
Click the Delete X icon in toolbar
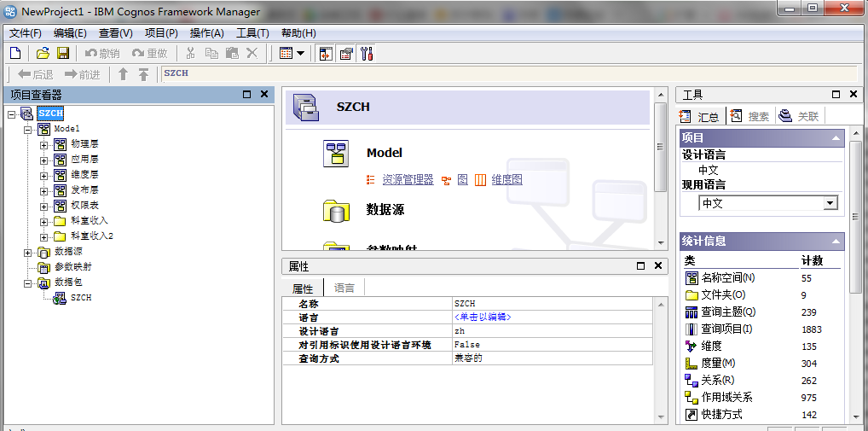(x=252, y=53)
